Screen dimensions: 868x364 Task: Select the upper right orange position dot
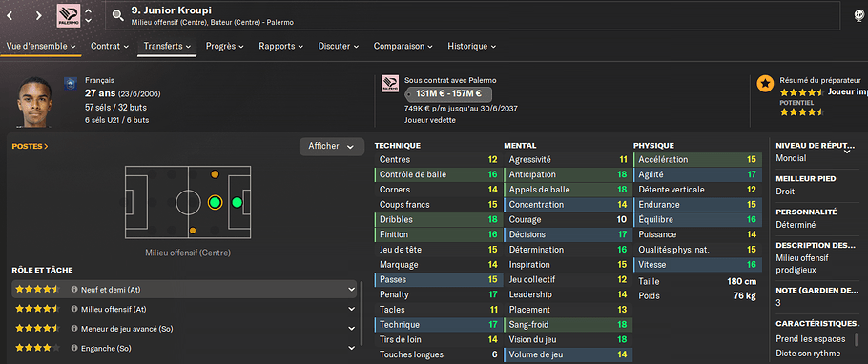tap(215, 174)
